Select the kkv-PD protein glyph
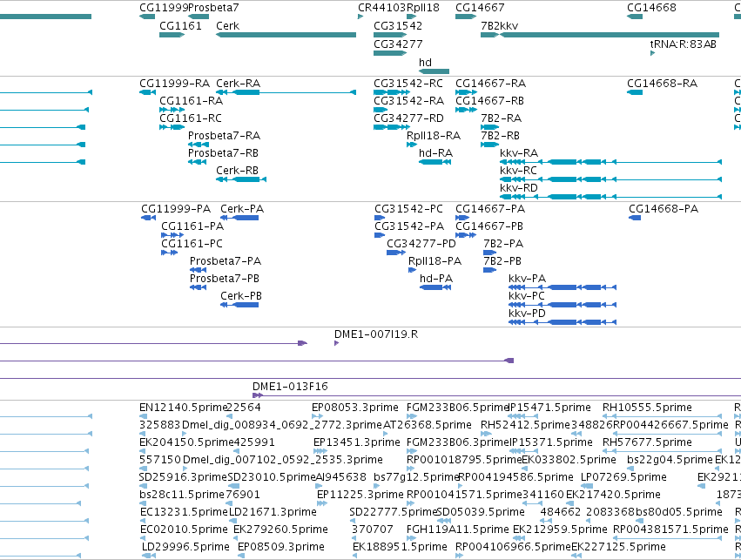741x560 pixels. pyautogui.click(x=562, y=322)
